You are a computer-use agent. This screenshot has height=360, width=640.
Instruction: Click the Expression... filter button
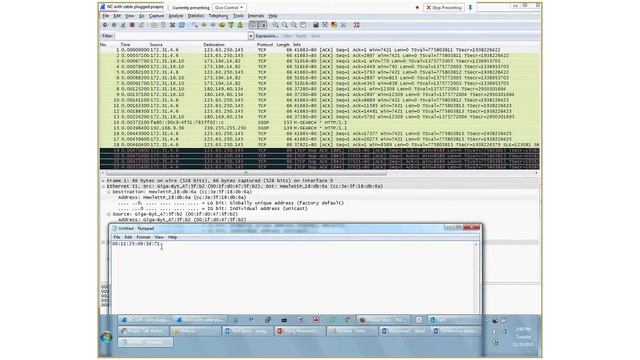coord(267,36)
